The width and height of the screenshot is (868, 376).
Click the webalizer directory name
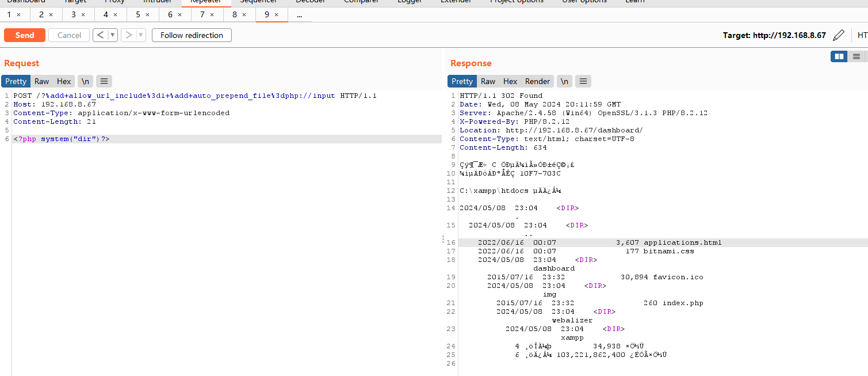pos(572,320)
